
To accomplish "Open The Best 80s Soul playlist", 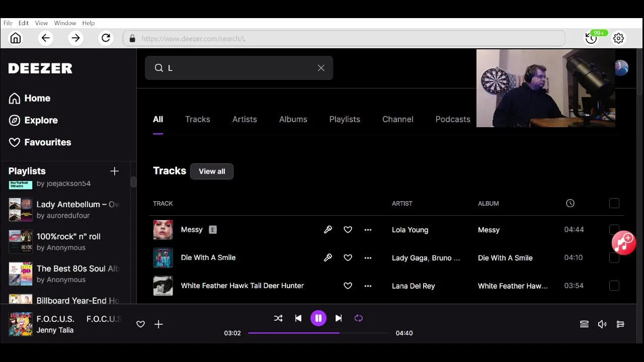I will 64,274.
